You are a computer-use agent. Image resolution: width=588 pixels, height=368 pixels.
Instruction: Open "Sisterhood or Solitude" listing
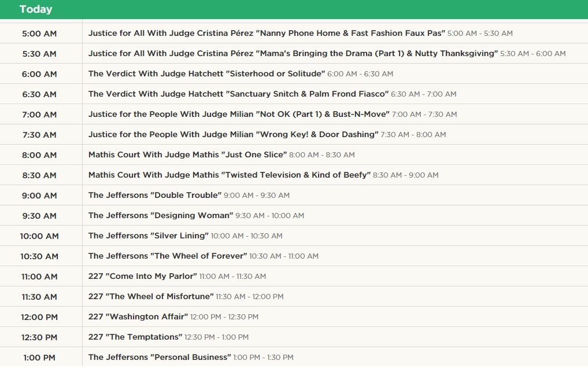[x=206, y=73]
